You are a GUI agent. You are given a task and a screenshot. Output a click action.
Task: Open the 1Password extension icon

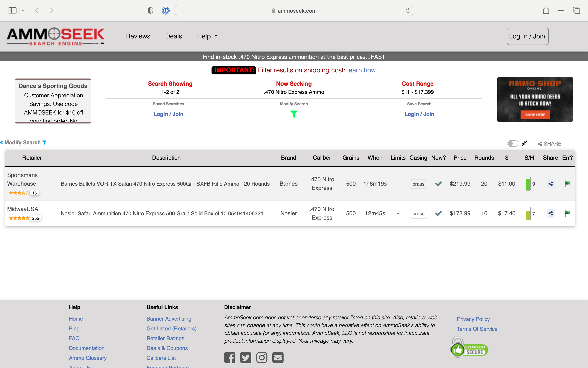(x=166, y=10)
